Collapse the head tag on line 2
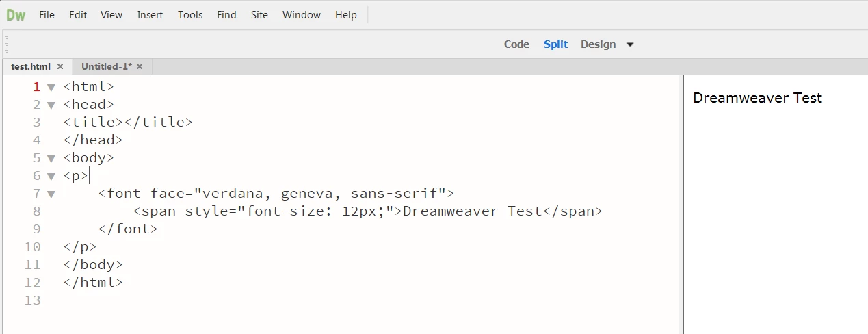 click(51, 105)
